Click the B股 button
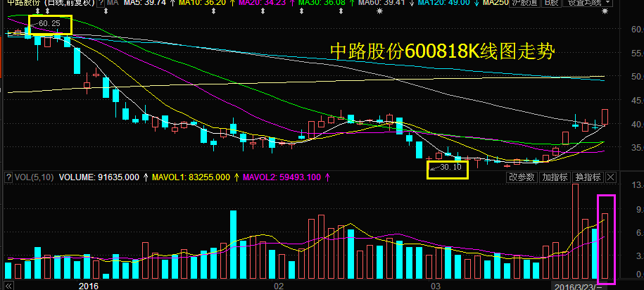Viewport: 644px width, 290px height. (x=550, y=4)
